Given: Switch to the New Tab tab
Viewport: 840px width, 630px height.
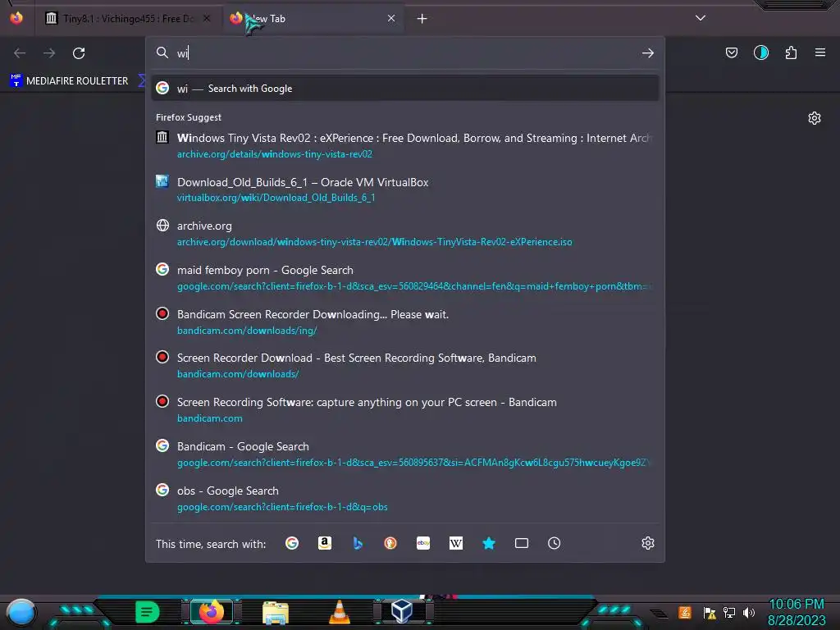Looking at the screenshot, I should 313,19.
